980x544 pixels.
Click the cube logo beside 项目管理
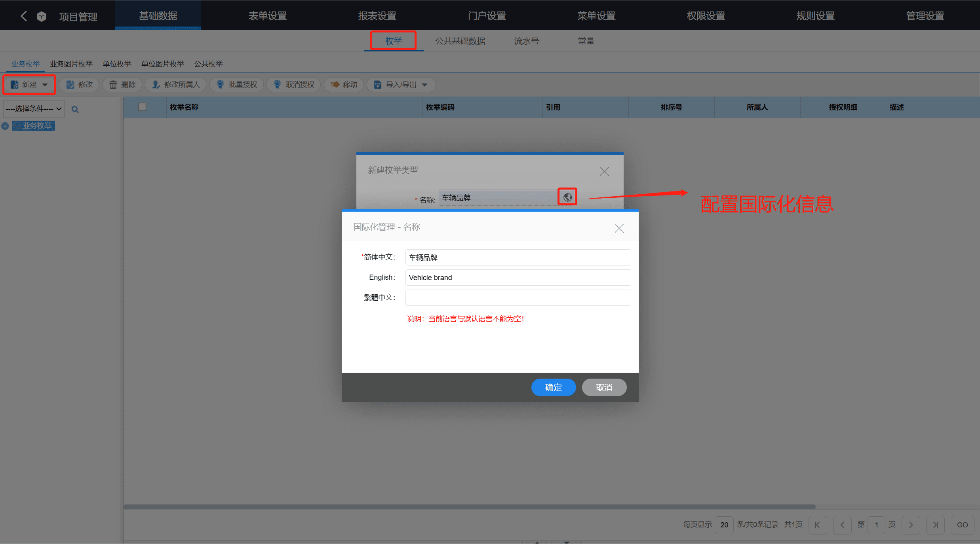tap(42, 16)
